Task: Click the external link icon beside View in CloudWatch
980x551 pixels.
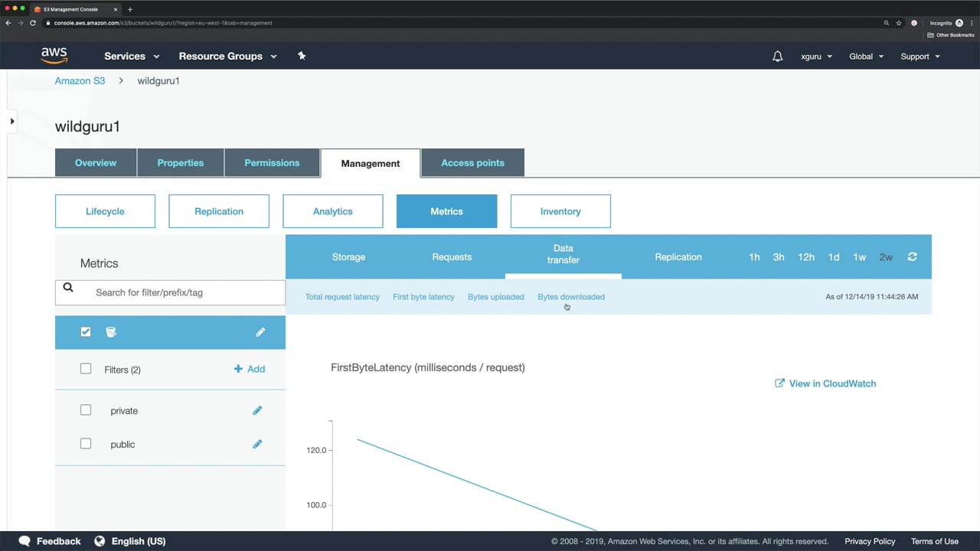Action: (x=779, y=383)
